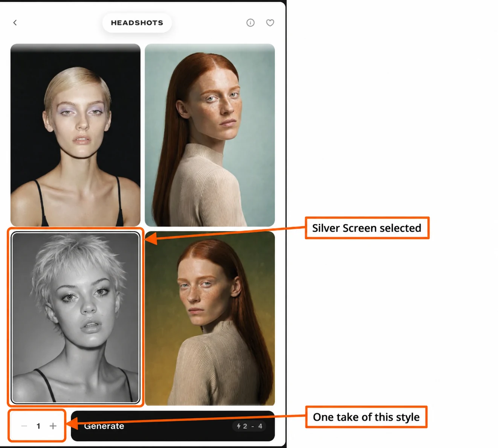Click the take count value 1

coord(38,426)
